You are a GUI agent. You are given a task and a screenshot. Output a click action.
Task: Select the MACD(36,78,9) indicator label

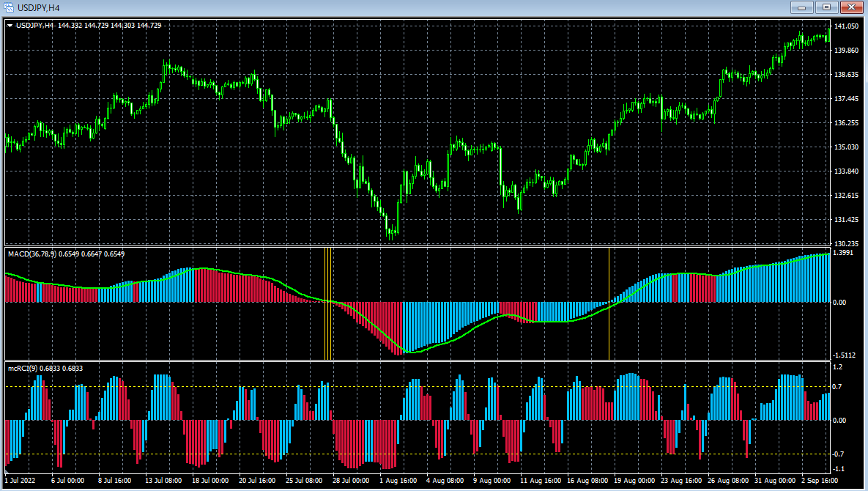37,254
